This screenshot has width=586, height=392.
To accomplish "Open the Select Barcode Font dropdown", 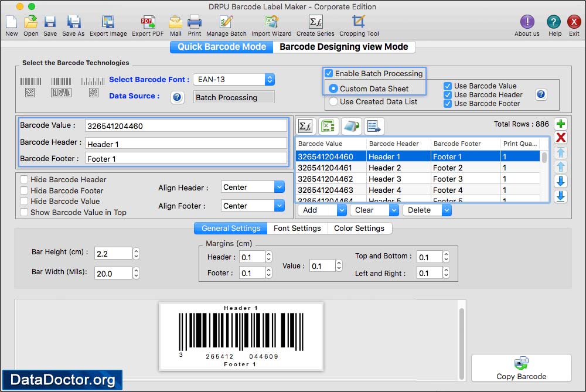I will coord(234,79).
